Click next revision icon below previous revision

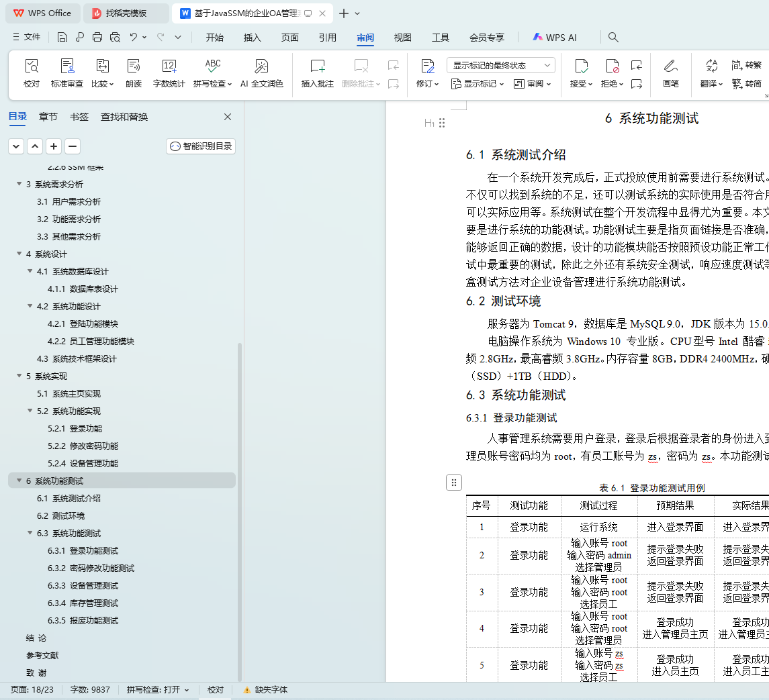coord(637,84)
